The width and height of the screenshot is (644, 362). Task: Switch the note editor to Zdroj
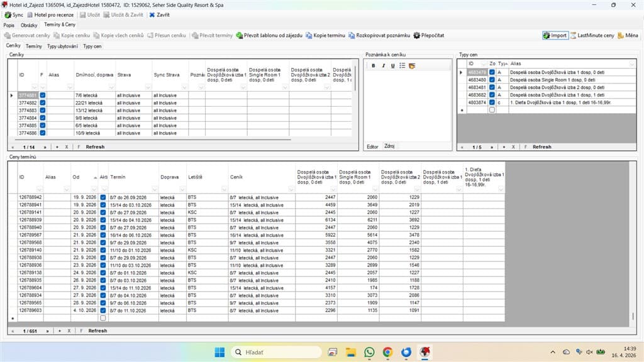coord(389,146)
